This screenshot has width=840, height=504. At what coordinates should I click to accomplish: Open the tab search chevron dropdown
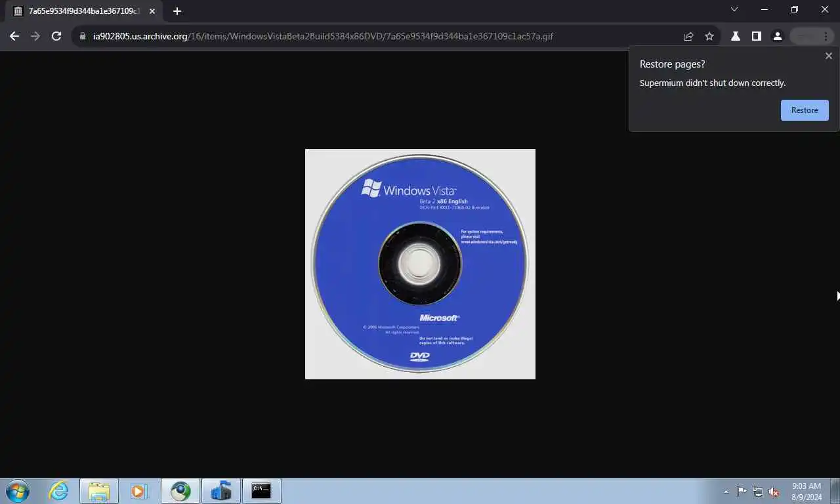(x=734, y=10)
